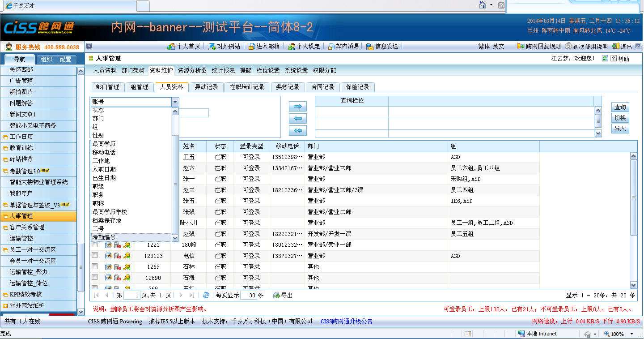Click the page number input field
The width and height of the screenshot is (644, 339).
pos(131,295)
